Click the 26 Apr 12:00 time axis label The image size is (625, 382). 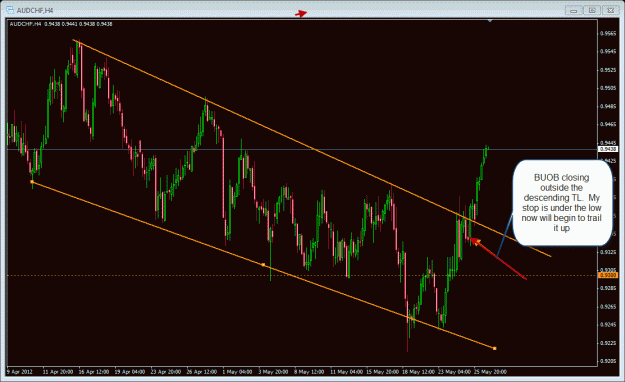[x=202, y=372]
